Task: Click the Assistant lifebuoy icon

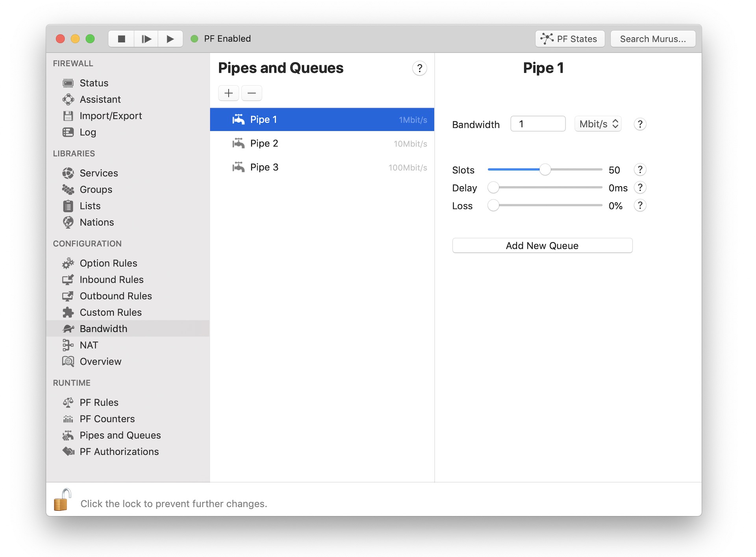Action: pyautogui.click(x=68, y=100)
